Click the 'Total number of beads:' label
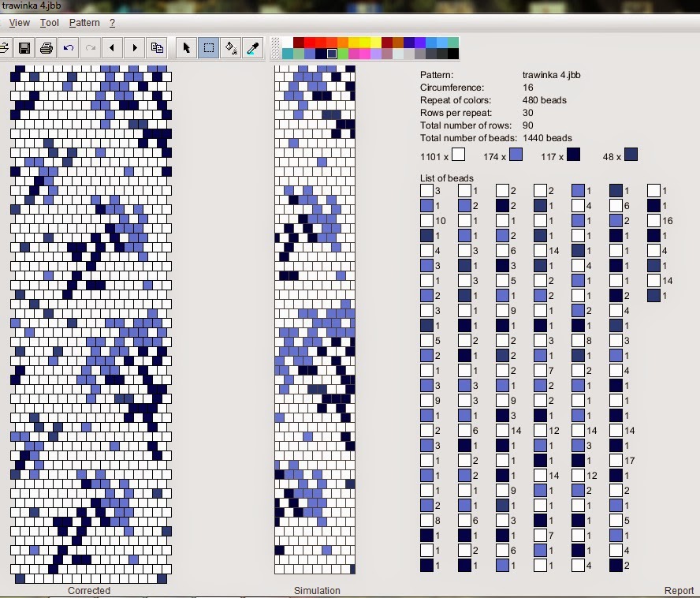The image size is (700, 598). tap(468, 138)
